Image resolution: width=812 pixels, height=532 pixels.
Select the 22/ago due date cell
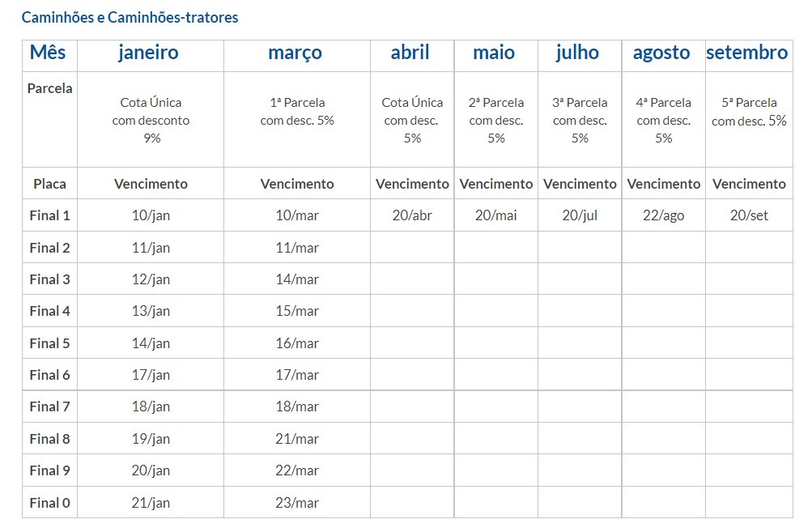[x=664, y=215]
